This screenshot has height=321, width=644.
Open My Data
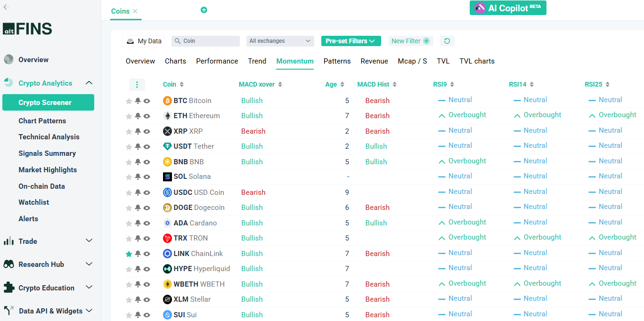coord(144,41)
